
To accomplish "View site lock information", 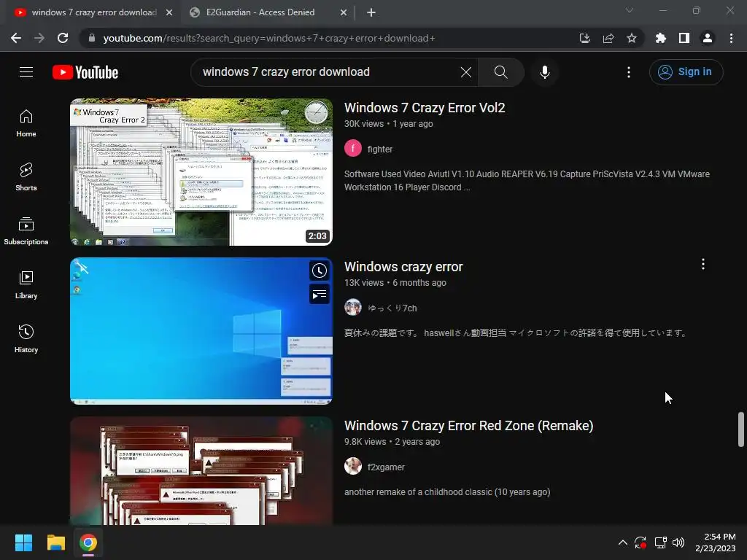I will (x=91, y=38).
